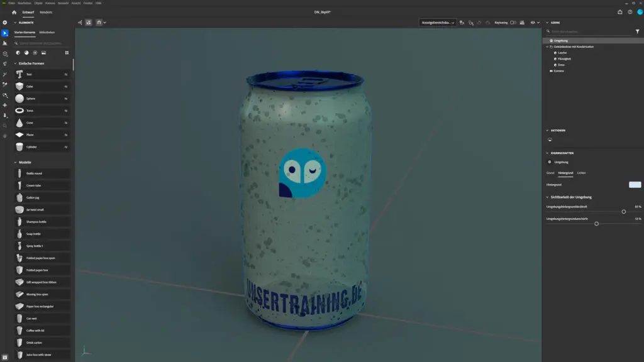Open the visibility eye dropdown in toolbar
The height and width of the screenshot is (362, 644).
point(535,23)
